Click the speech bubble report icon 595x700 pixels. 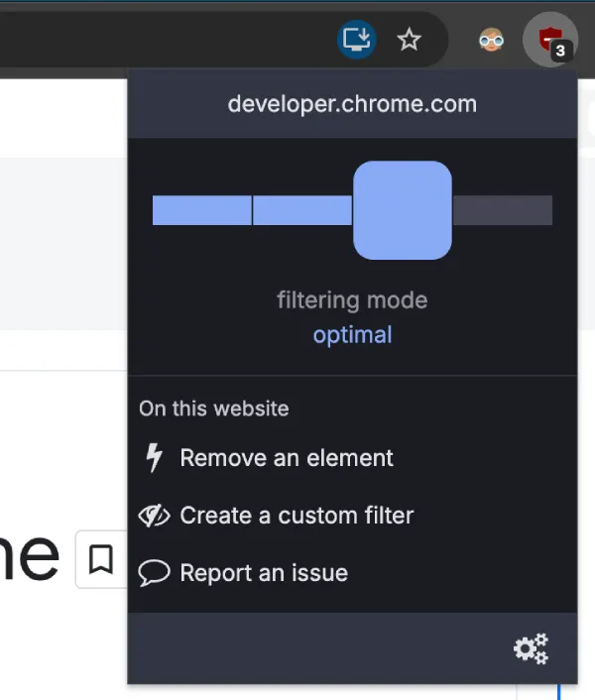[x=154, y=573]
